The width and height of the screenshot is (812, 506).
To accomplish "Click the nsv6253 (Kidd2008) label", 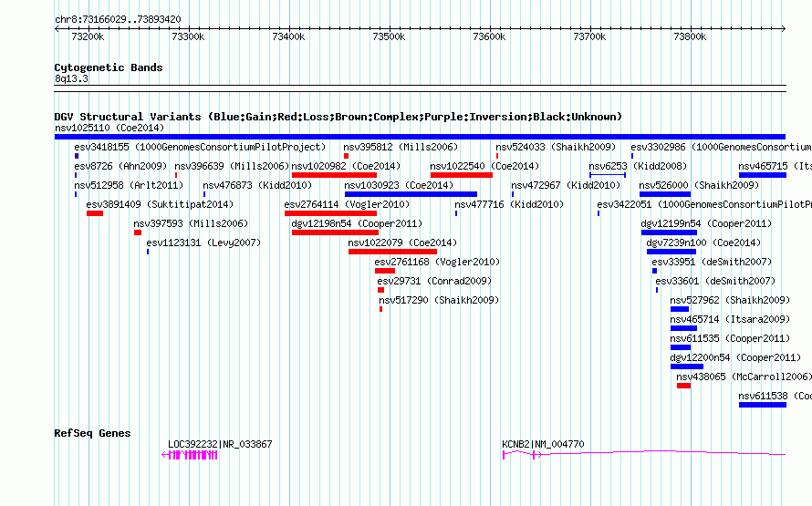I will tap(638, 166).
